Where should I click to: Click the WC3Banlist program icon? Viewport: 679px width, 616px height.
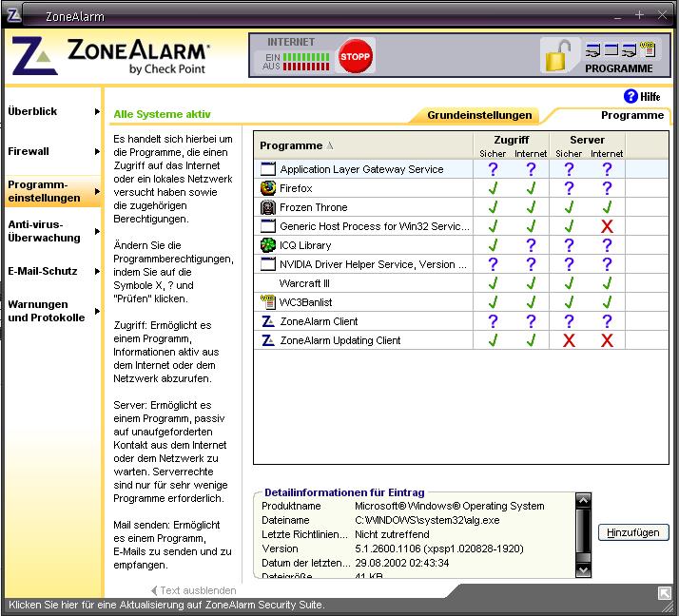pyautogui.click(x=268, y=302)
